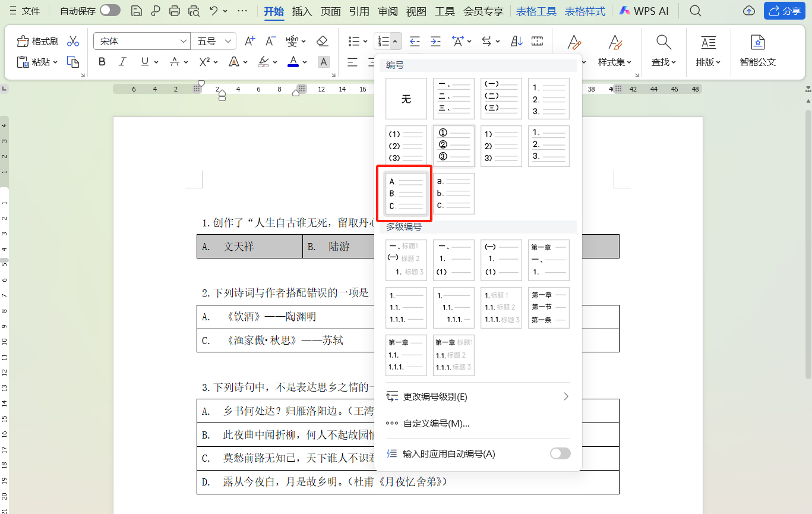Toggle character shading highlight A

point(323,61)
